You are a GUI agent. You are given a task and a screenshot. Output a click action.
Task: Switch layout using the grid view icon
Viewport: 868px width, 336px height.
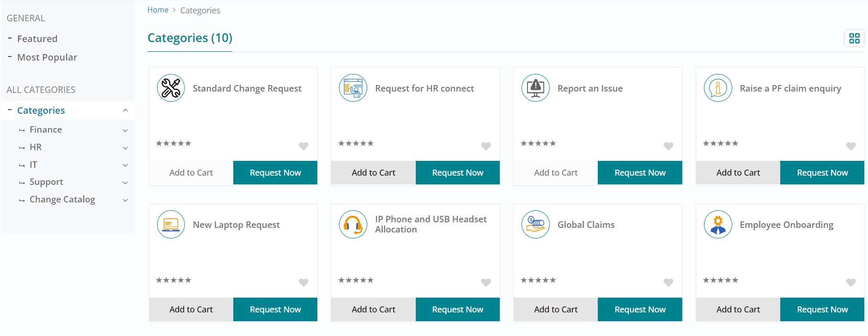click(x=854, y=38)
